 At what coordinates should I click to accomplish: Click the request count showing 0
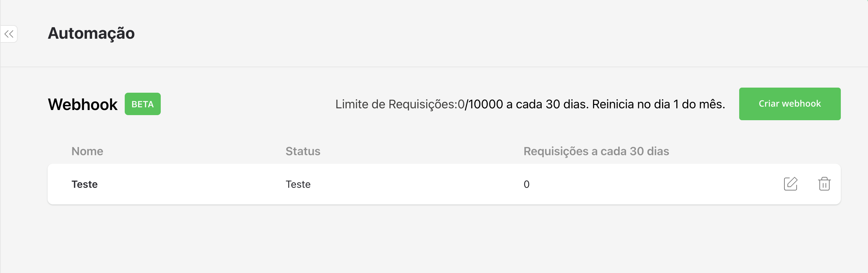526,184
